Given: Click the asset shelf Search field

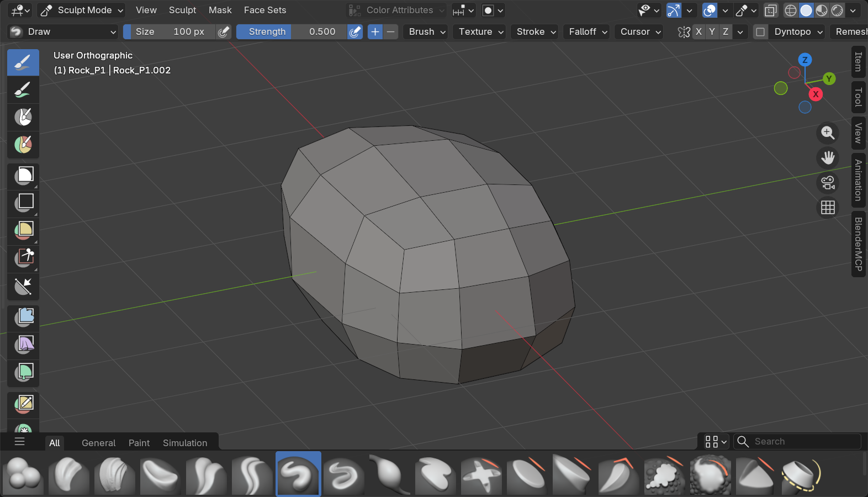Looking at the screenshot, I should tap(797, 442).
